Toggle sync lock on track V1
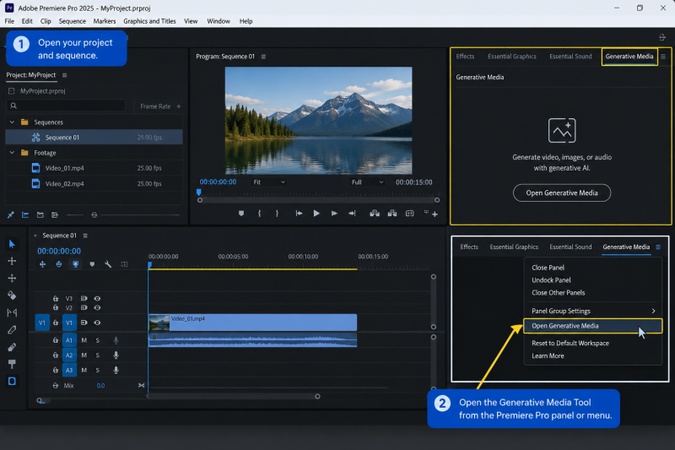This screenshot has width=675, height=450. (84, 322)
